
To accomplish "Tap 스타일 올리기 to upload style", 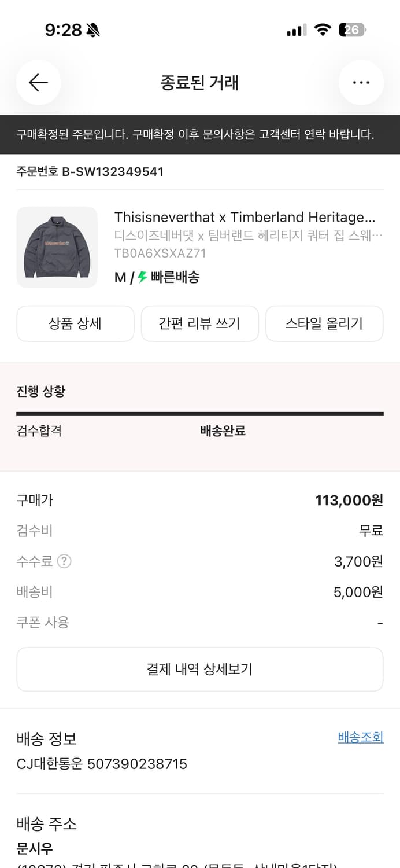I will 324,324.
